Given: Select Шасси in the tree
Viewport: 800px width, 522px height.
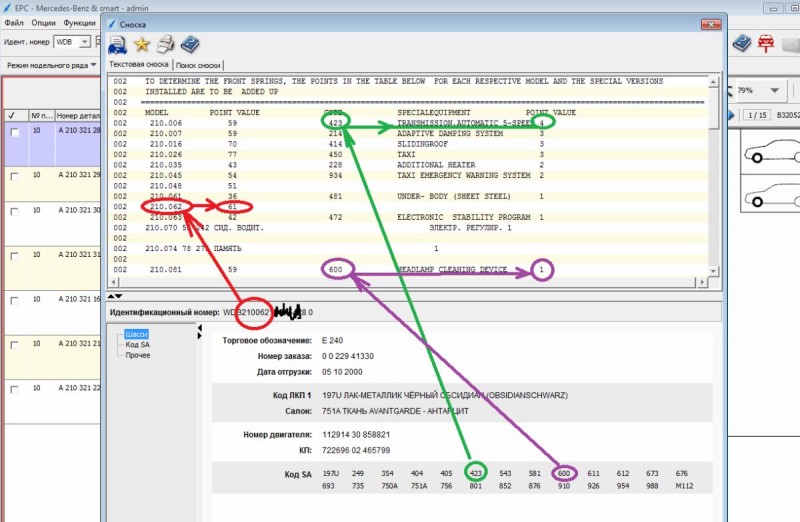Looking at the screenshot, I should pos(136,334).
